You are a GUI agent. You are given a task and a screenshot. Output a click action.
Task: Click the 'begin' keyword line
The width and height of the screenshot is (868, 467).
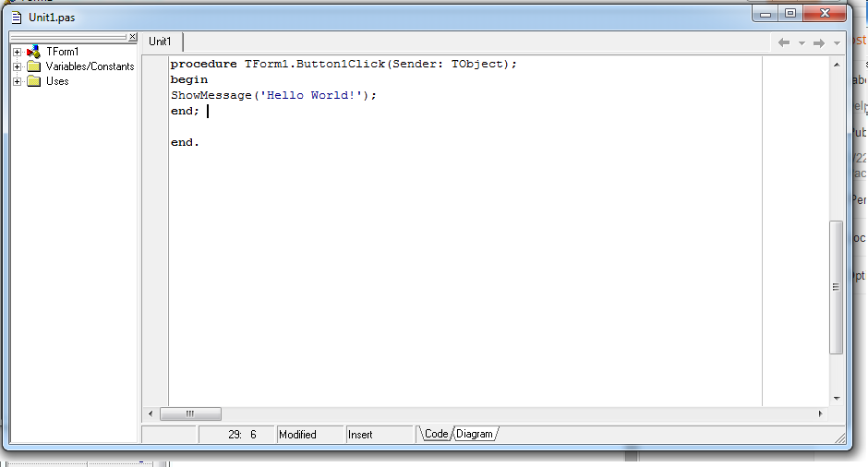click(189, 79)
